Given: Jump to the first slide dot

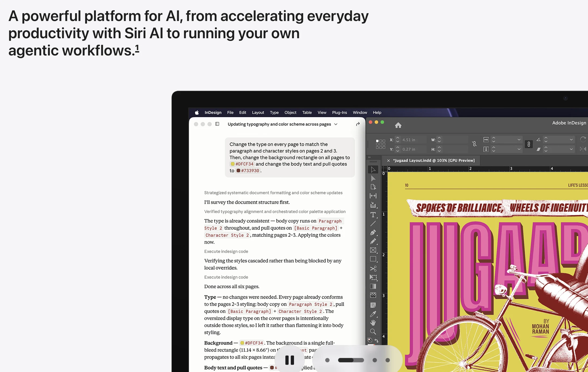Looking at the screenshot, I should pyautogui.click(x=327, y=360).
